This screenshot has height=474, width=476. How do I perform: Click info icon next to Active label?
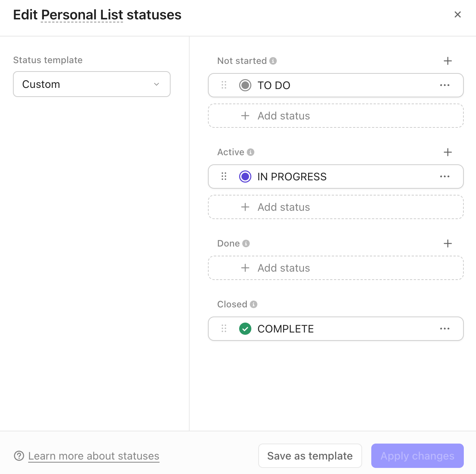[251, 152]
